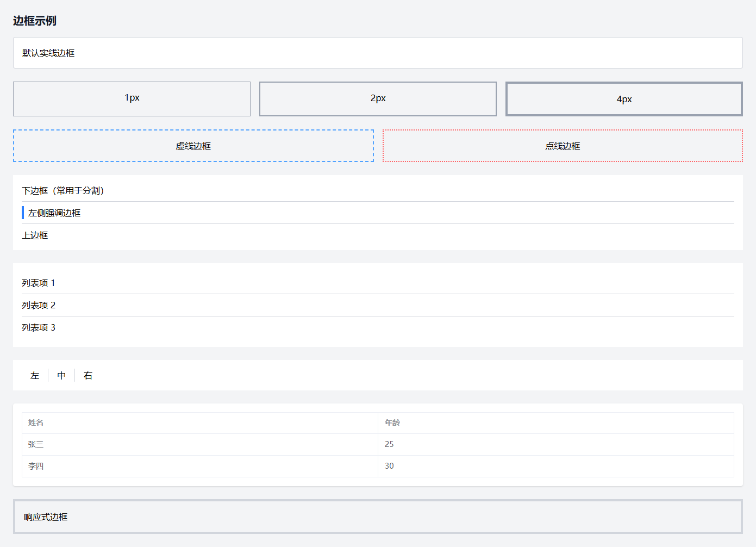Viewport: 756px width, 547px height.
Task: Click the 上边框 row
Action: 378,235
